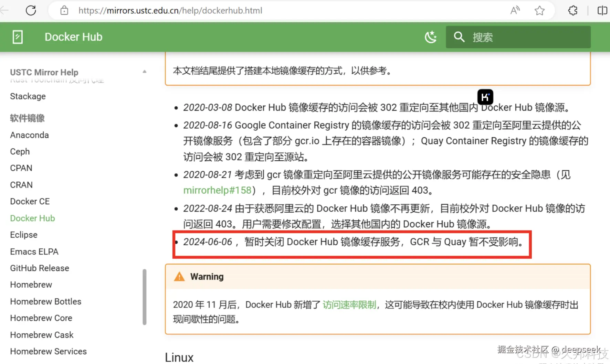Open Homebrew Cask in the sidebar

coord(42,335)
